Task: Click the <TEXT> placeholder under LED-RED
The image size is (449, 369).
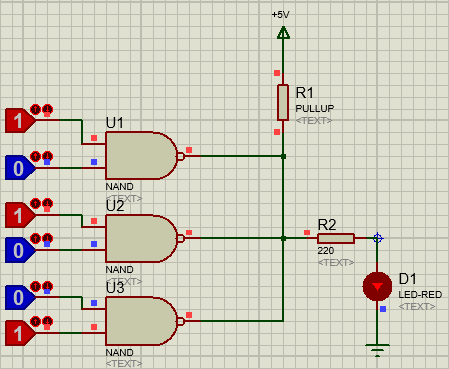Action: [417, 306]
